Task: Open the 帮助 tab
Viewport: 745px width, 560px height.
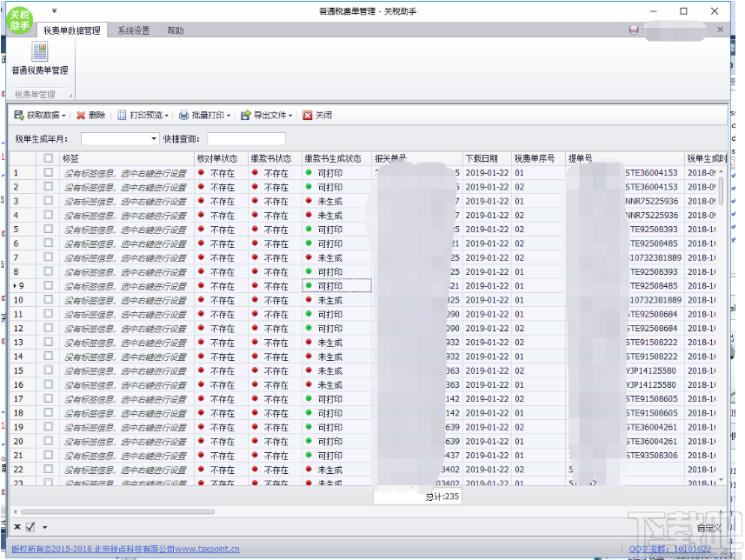Action: [x=176, y=30]
